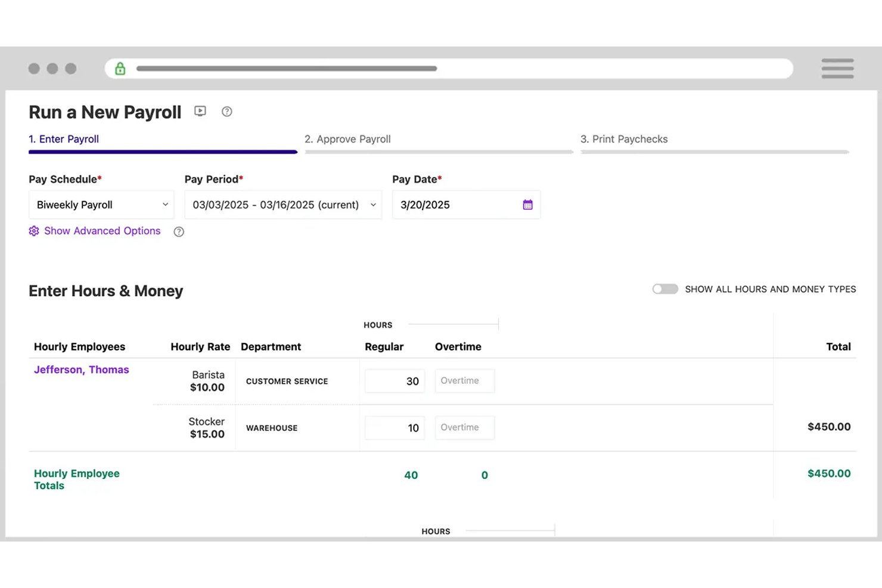Toggle Show All Hours and Money Types
882x588 pixels.
[x=665, y=289]
